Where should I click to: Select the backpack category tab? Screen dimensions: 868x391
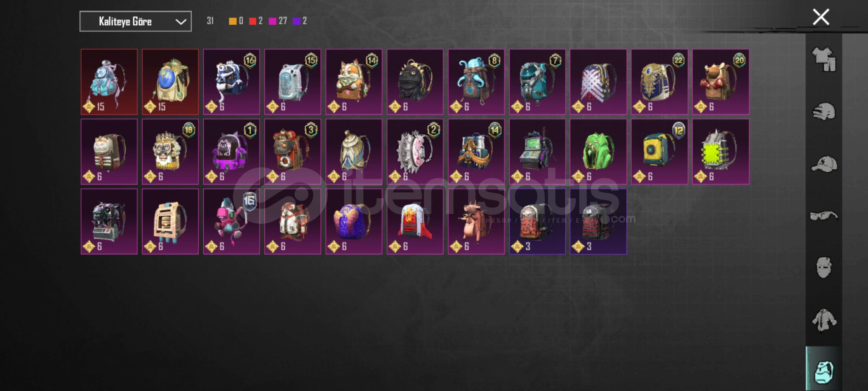[824, 370]
